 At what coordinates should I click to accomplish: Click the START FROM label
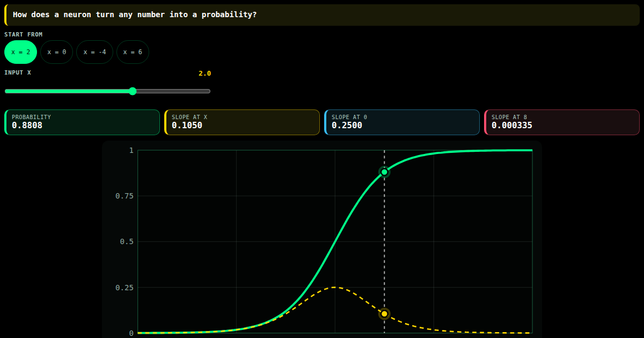coord(24,34)
